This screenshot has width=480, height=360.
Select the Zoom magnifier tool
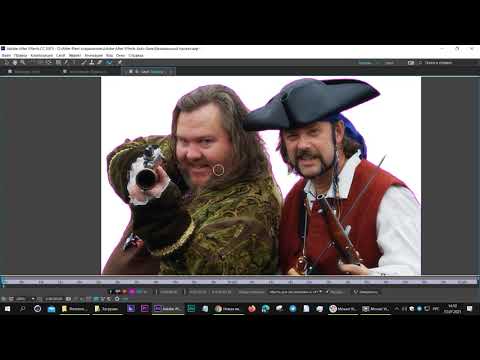point(23,62)
